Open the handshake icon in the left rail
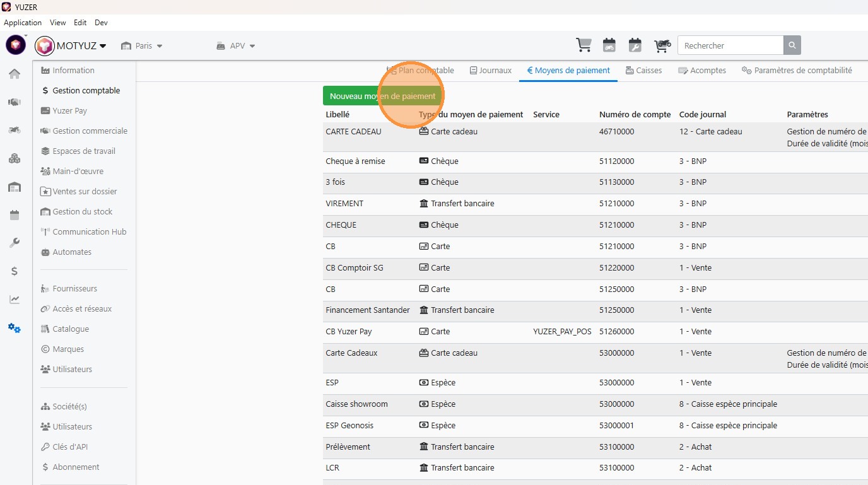 click(x=15, y=102)
